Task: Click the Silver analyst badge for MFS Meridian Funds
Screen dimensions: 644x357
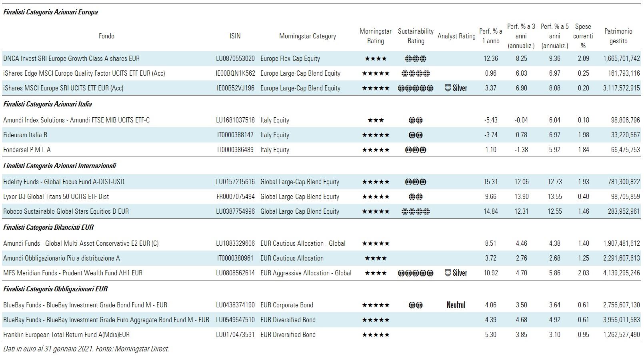Action: pos(456,273)
